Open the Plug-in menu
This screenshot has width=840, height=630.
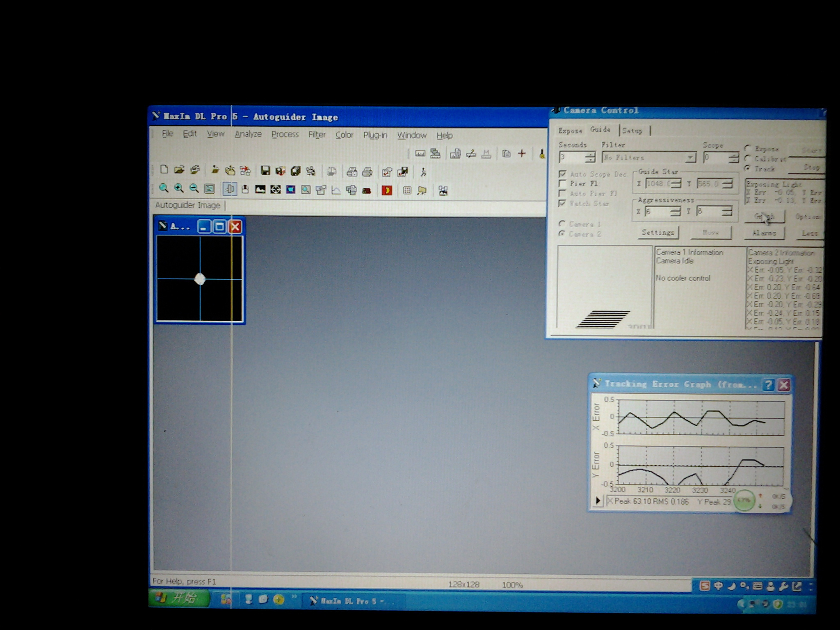375,135
